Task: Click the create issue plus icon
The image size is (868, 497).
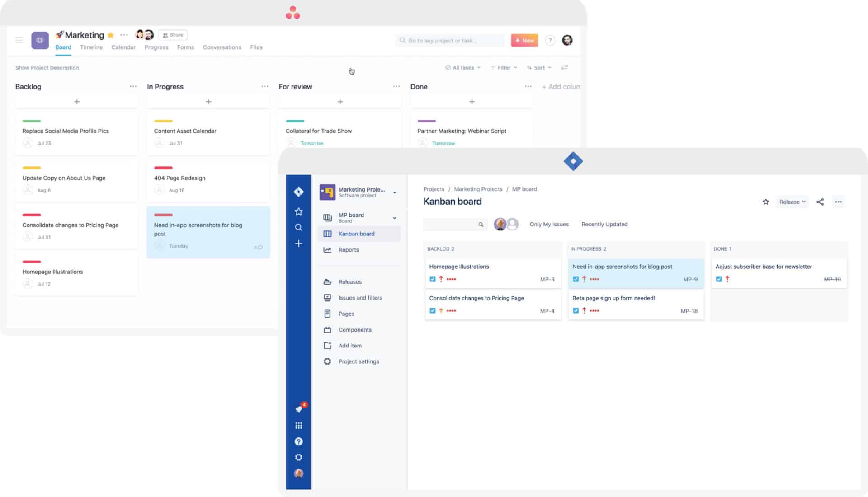Action: click(x=298, y=244)
